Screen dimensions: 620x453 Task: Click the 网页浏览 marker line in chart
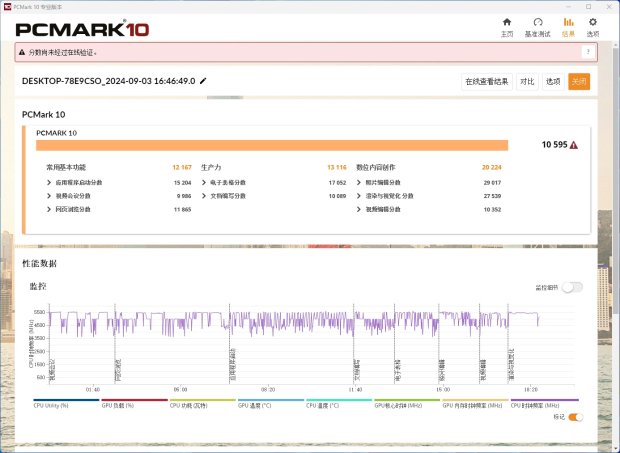[x=115, y=344]
